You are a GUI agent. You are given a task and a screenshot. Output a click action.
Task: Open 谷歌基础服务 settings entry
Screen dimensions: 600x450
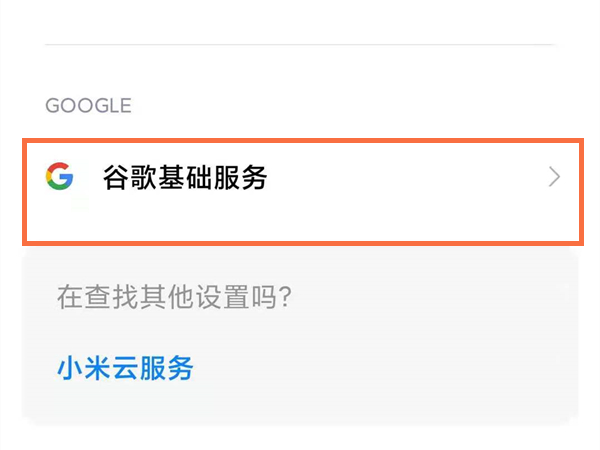click(303, 192)
